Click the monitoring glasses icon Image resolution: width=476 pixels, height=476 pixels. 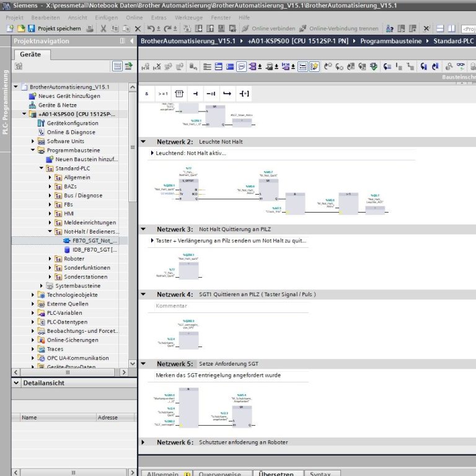[461, 66]
